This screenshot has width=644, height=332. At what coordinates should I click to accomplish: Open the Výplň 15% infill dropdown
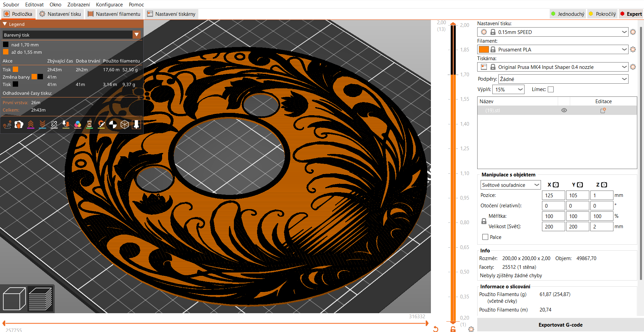tap(520, 89)
